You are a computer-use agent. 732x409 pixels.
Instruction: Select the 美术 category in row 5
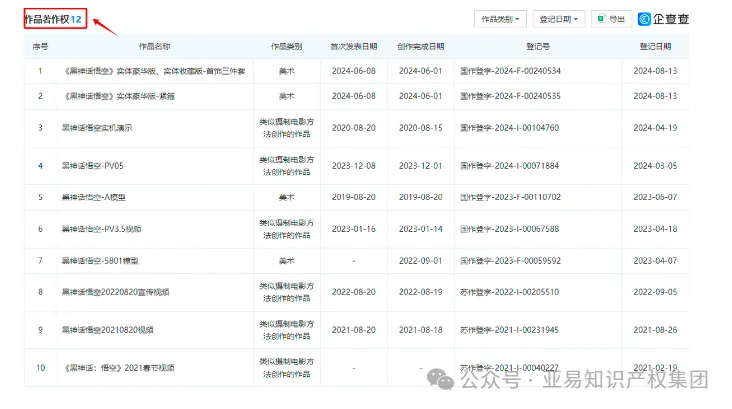[x=287, y=197]
